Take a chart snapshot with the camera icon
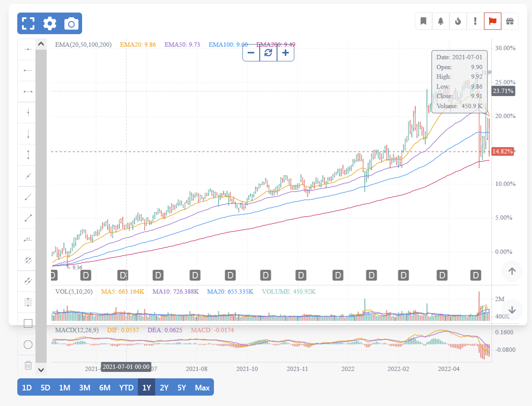 (x=71, y=23)
